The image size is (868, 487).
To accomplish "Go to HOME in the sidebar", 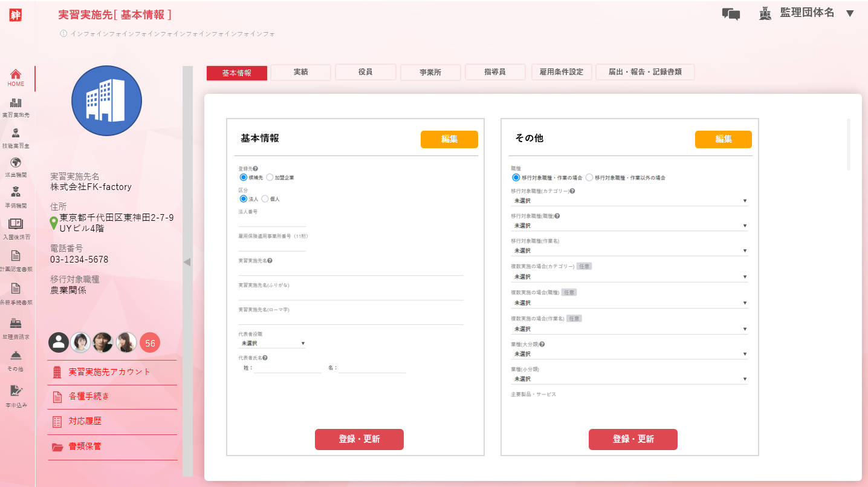I will (16, 77).
